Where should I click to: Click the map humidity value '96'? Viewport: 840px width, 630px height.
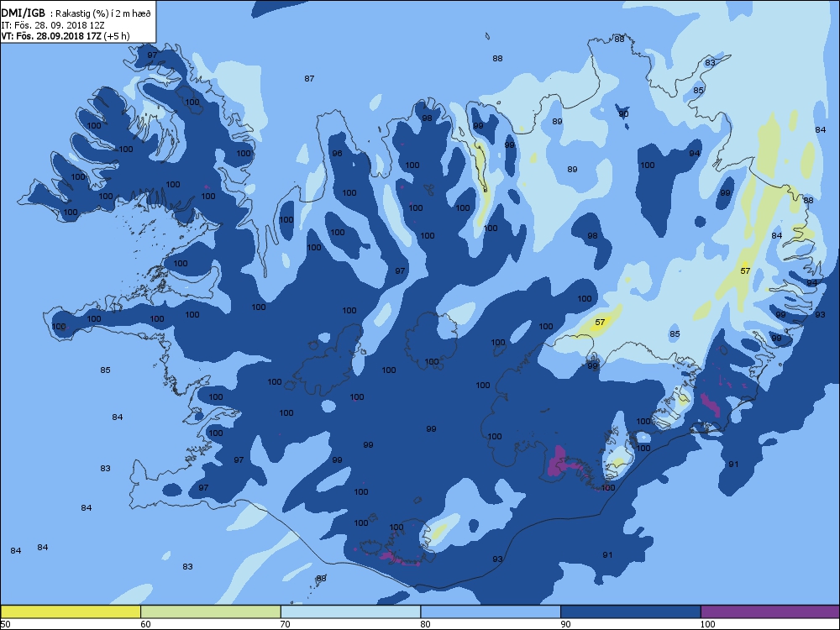[x=337, y=153]
